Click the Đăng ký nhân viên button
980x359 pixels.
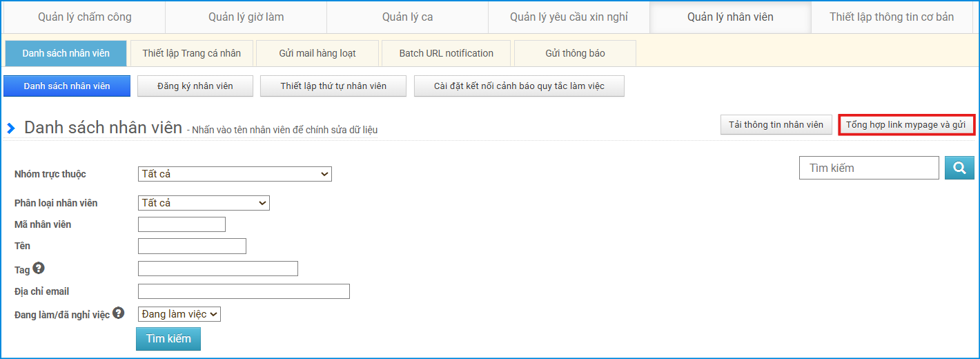click(195, 86)
